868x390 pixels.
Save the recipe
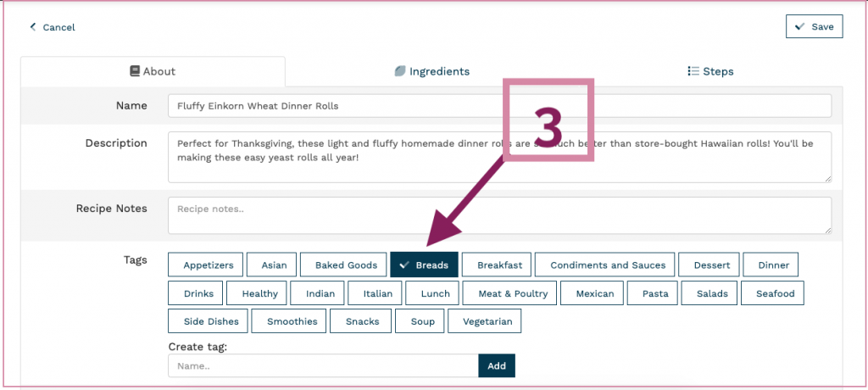[x=815, y=26]
